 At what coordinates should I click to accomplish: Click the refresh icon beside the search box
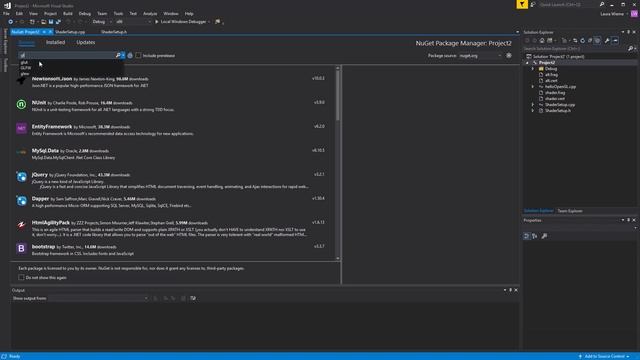pos(130,56)
